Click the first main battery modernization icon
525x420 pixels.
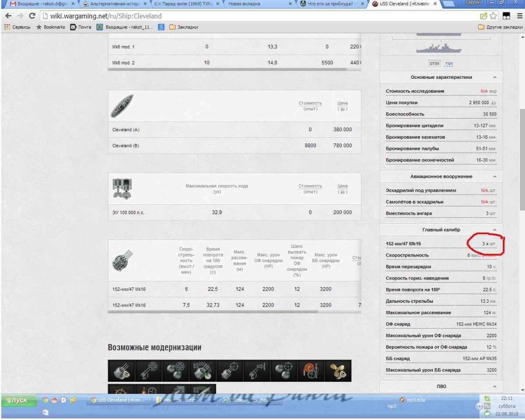click(x=121, y=371)
